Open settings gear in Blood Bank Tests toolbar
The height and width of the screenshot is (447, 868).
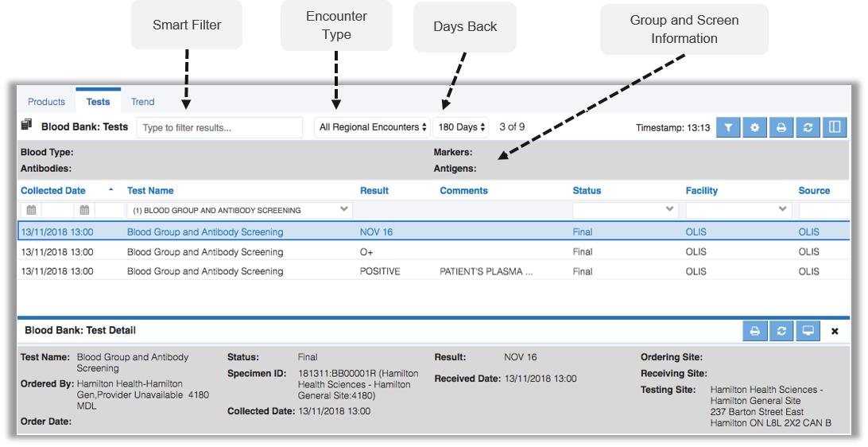754,127
